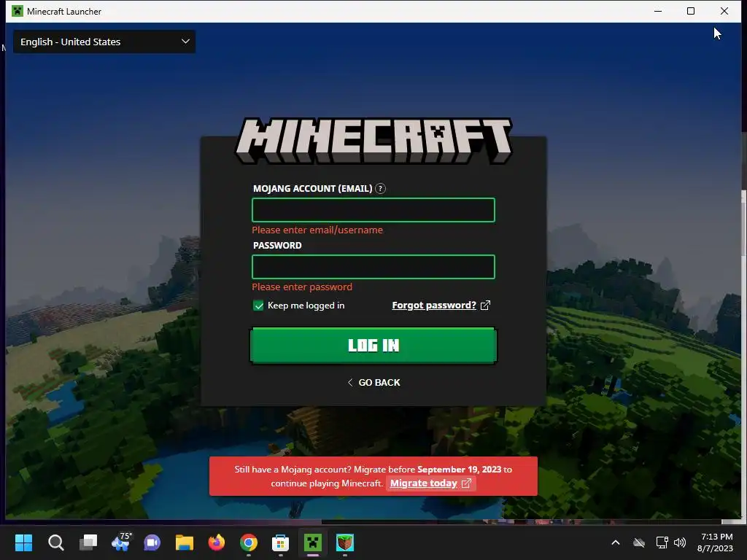Click the Mojang account email help icon
The image size is (747, 560).
(x=380, y=189)
